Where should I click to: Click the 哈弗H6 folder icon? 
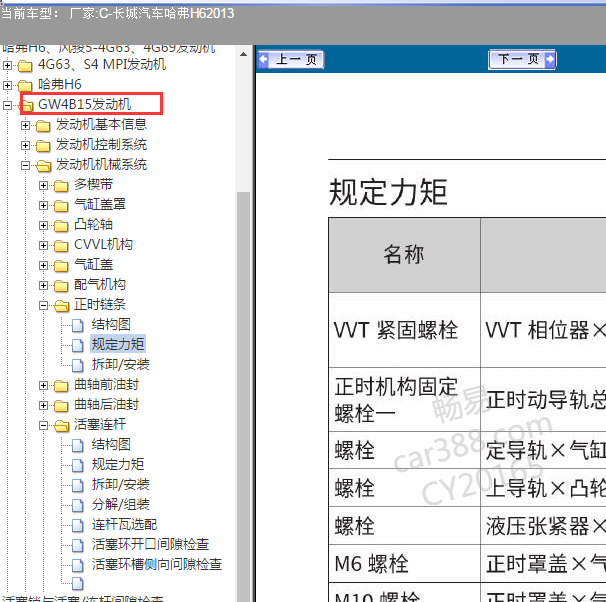point(25,85)
